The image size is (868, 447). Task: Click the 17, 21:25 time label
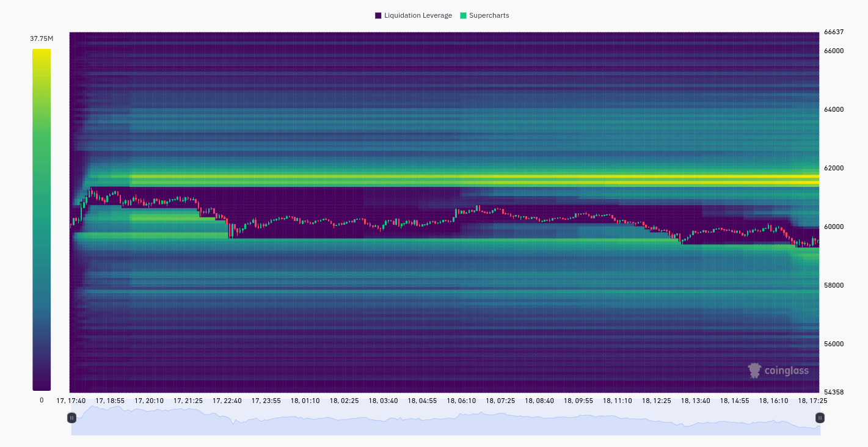coord(188,401)
